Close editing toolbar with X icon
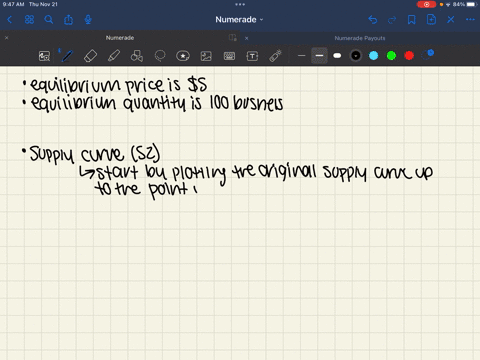This screenshot has height=360, width=480. 451,20
